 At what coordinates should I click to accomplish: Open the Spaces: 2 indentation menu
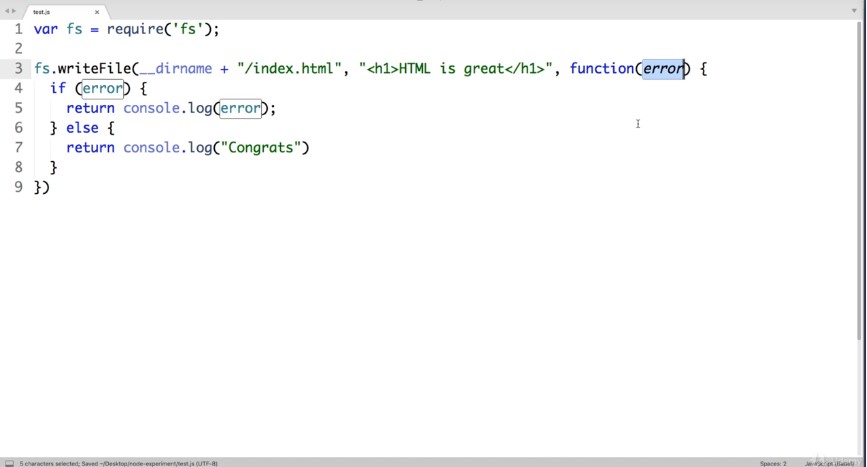click(x=772, y=463)
